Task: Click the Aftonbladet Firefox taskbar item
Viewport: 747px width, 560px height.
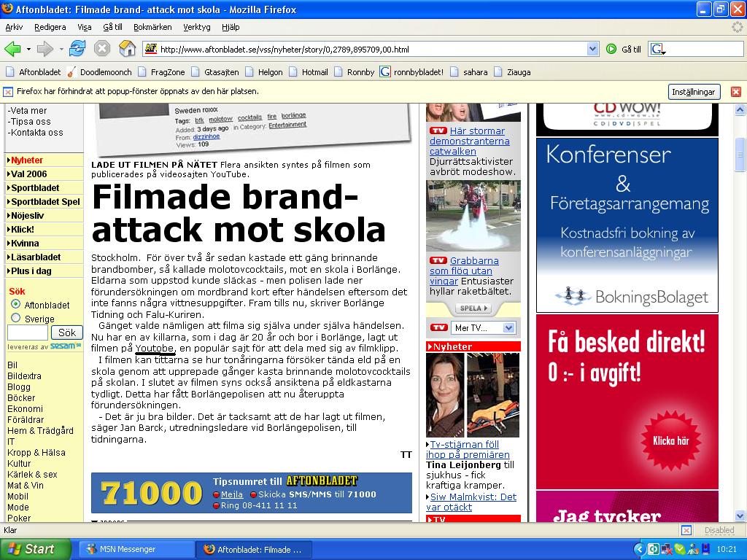Action: [254, 549]
